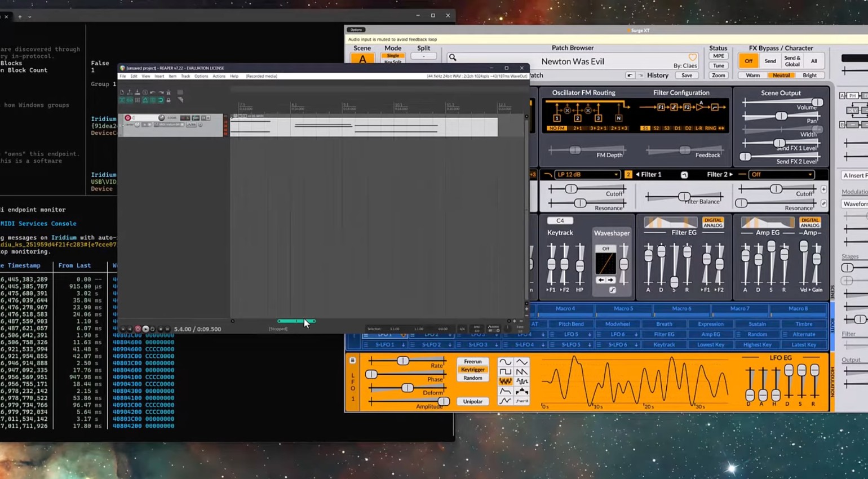Viewport: 868px width, 479px height.
Task: Record-arm the REAPER track
Action: click(128, 118)
